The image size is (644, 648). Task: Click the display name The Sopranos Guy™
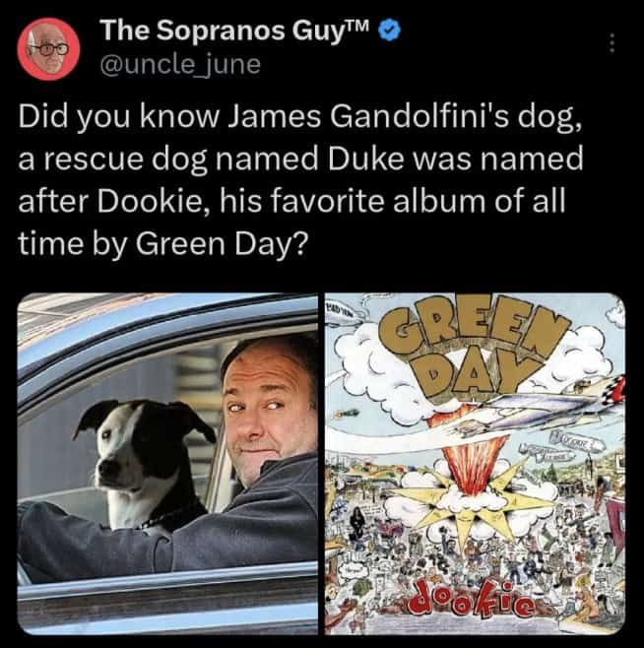click(x=237, y=31)
